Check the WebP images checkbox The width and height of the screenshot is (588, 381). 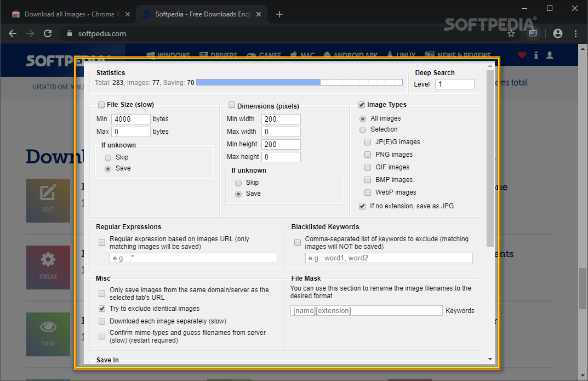tap(368, 192)
